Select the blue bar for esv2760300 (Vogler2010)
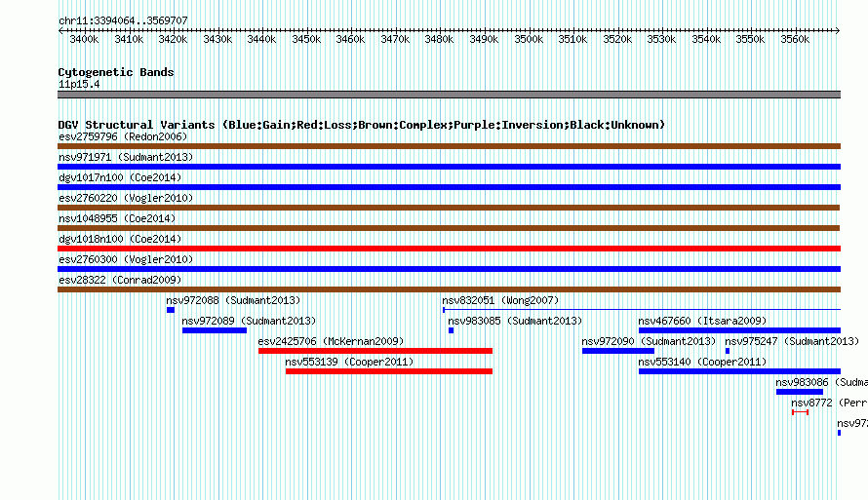The image size is (868, 500). [x=449, y=269]
